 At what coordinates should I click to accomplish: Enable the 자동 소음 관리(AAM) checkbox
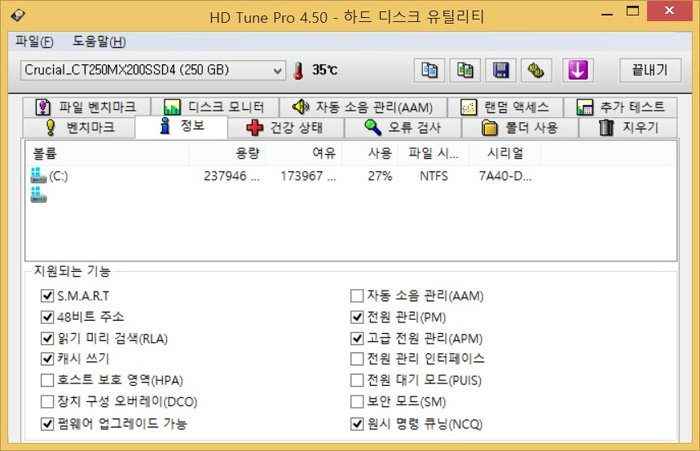357,296
